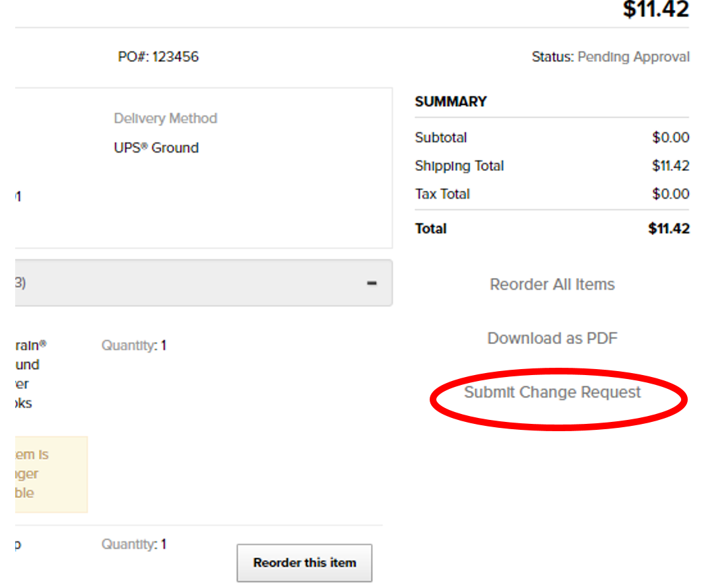This screenshot has width=728, height=585.
Task: Select the PO# 123456 text
Action: [158, 57]
